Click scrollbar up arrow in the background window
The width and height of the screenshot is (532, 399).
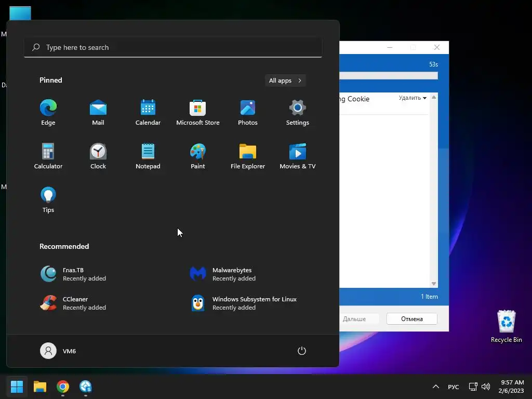[434, 97]
